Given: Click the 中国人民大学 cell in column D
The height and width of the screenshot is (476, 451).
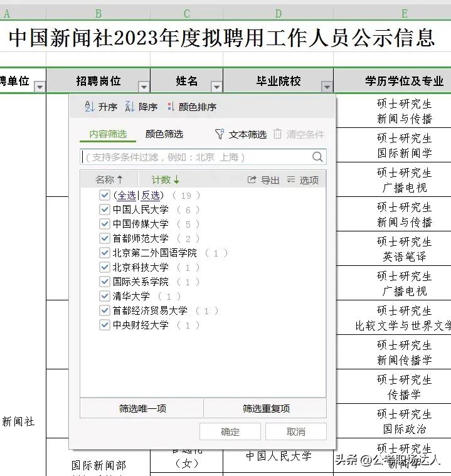Looking at the screenshot, I should (x=279, y=455).
